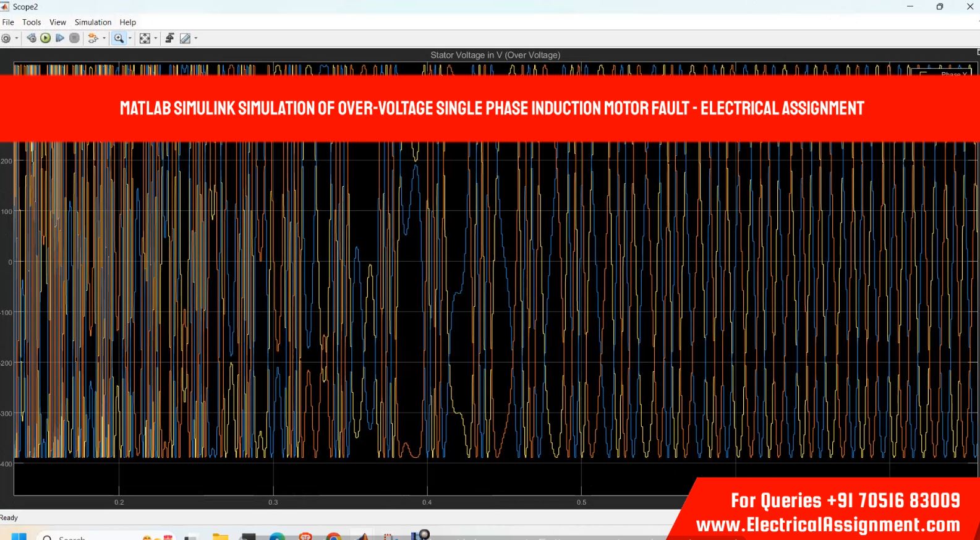Toggle the Zoom magnifier tool
This screenshot has width=980, height=540.
119,38
